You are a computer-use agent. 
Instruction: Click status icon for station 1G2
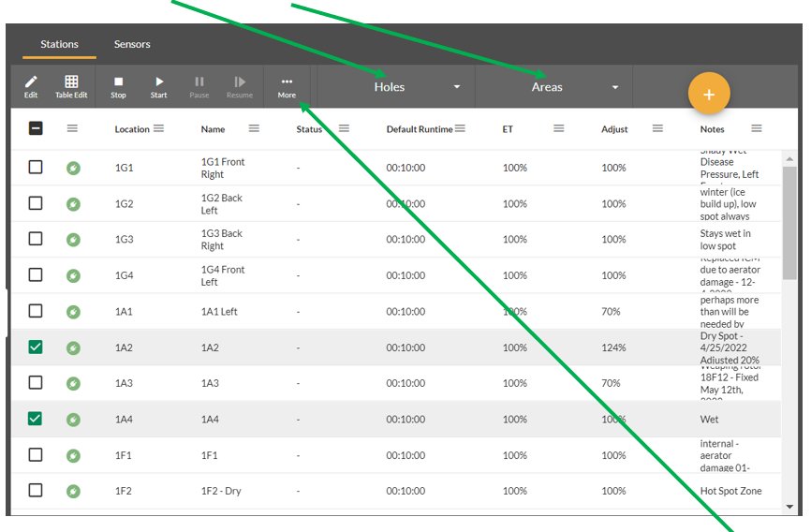[73, 204]
